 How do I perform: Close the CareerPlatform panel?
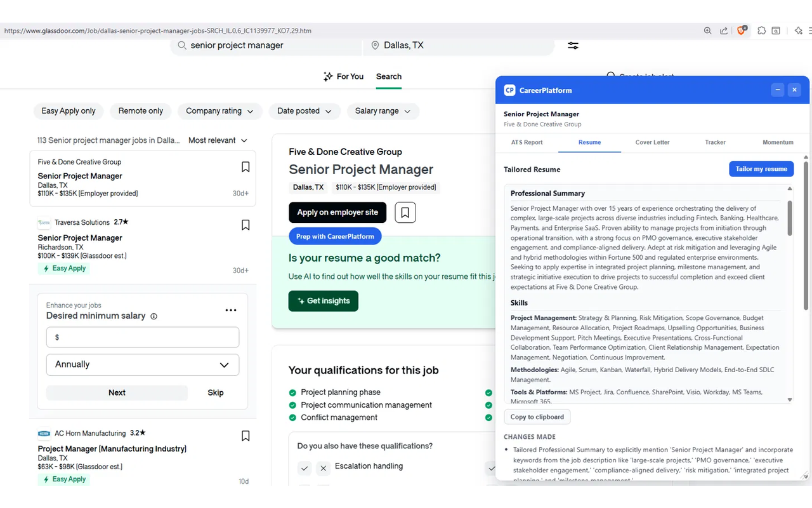click(794, 90)
